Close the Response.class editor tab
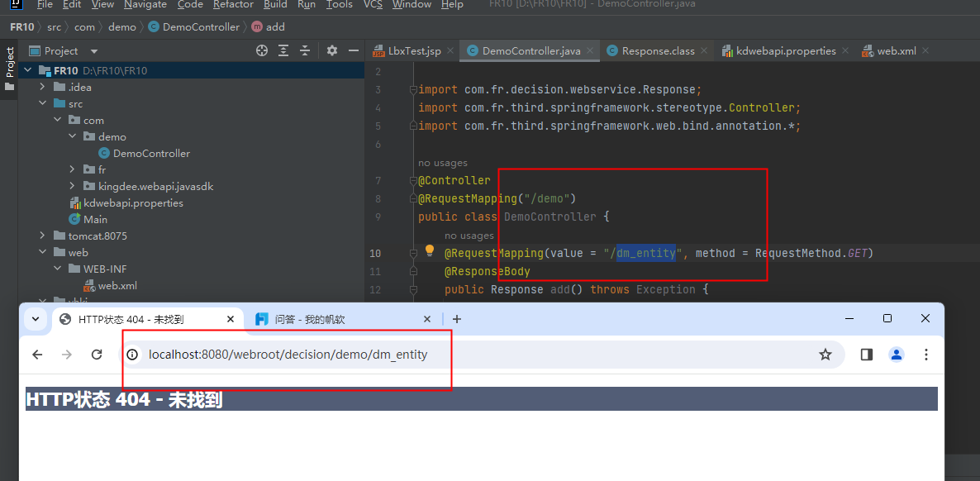This screenshot has width=980, height=481. (x=704, y=50)
